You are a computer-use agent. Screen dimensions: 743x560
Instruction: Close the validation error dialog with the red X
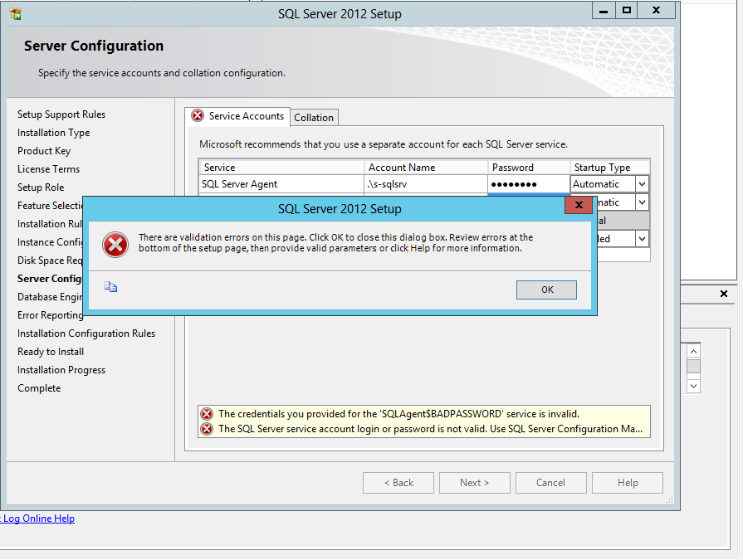click(x=579, y=205)
